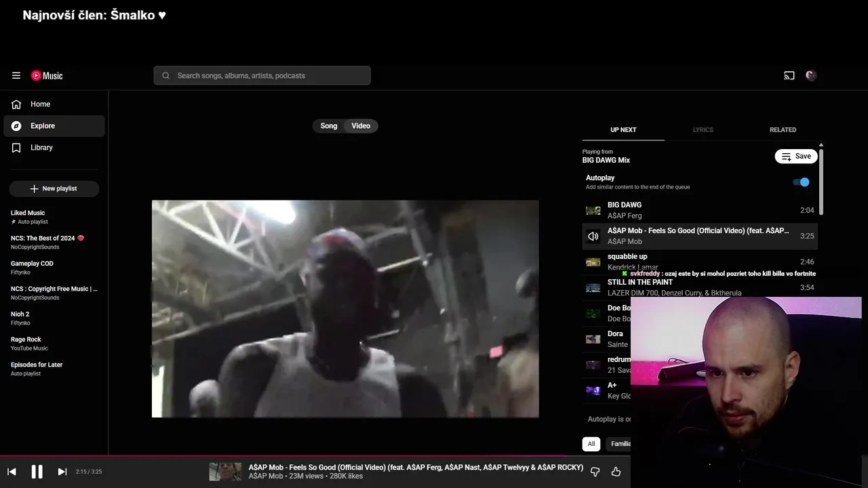Open the account avatar menu
Viewport: 868px width, 488px height.
(x=811, y=76)
